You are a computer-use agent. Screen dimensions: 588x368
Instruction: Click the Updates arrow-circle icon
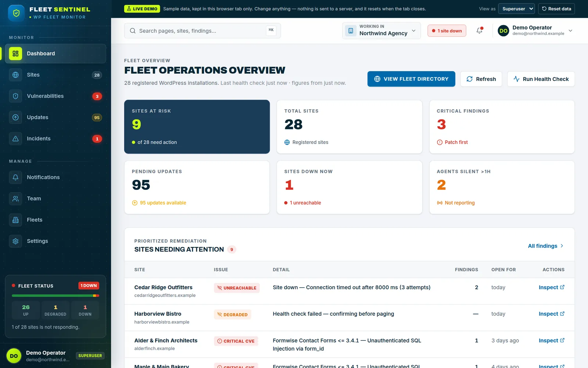15,117
